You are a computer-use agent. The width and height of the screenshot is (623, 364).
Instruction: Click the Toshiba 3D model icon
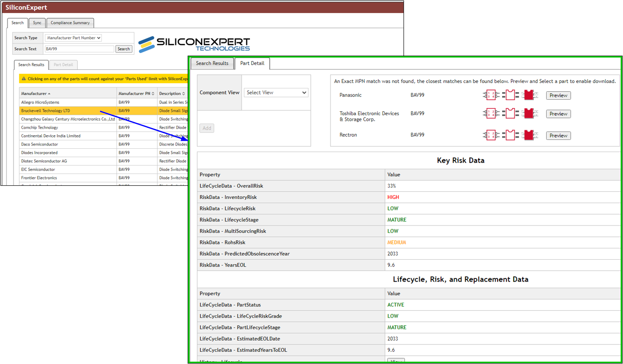(529, 113)
